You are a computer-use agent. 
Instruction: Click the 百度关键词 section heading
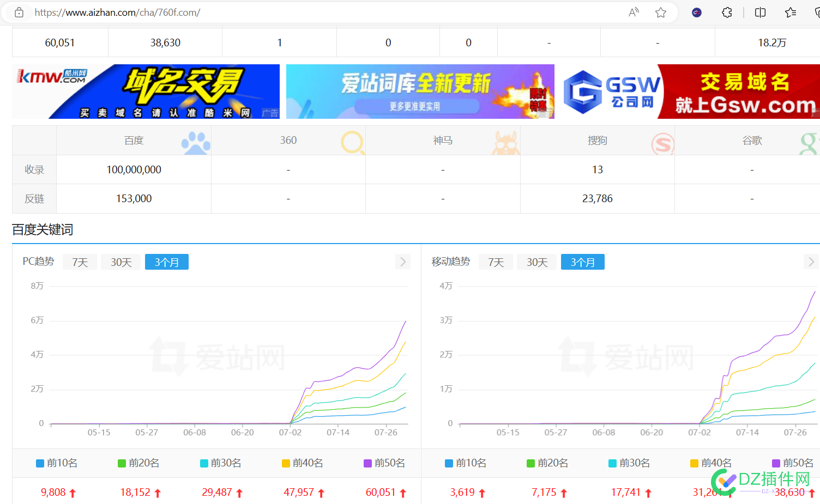(43, 229)
